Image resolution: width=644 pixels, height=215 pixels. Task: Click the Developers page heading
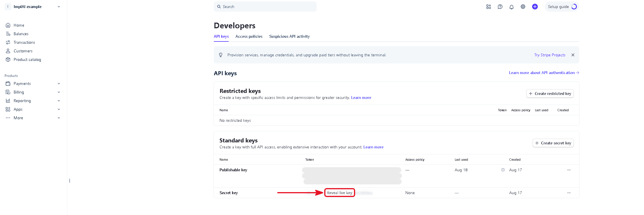pyautogui.click(x=235, y=26)
